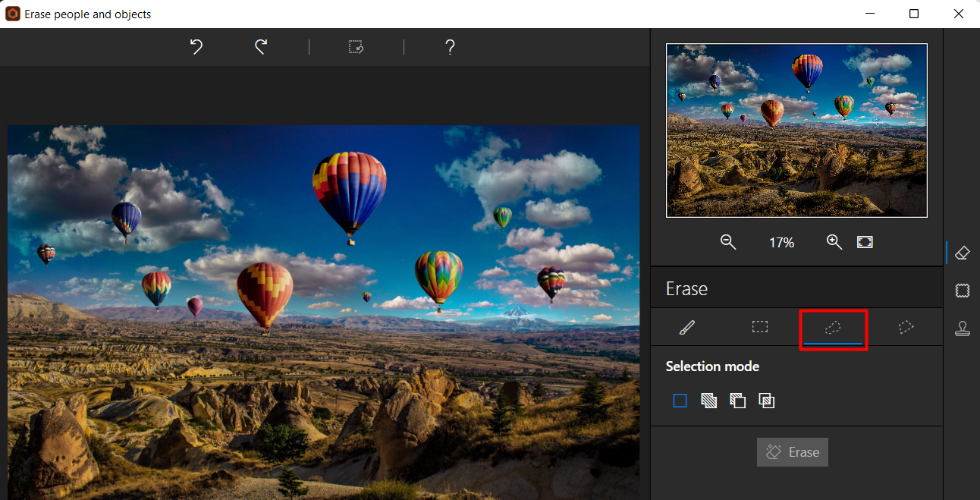The width and height of the screenshot is (980, 500).
Task: Click the app logo in title bar
Action: point(13,14)
